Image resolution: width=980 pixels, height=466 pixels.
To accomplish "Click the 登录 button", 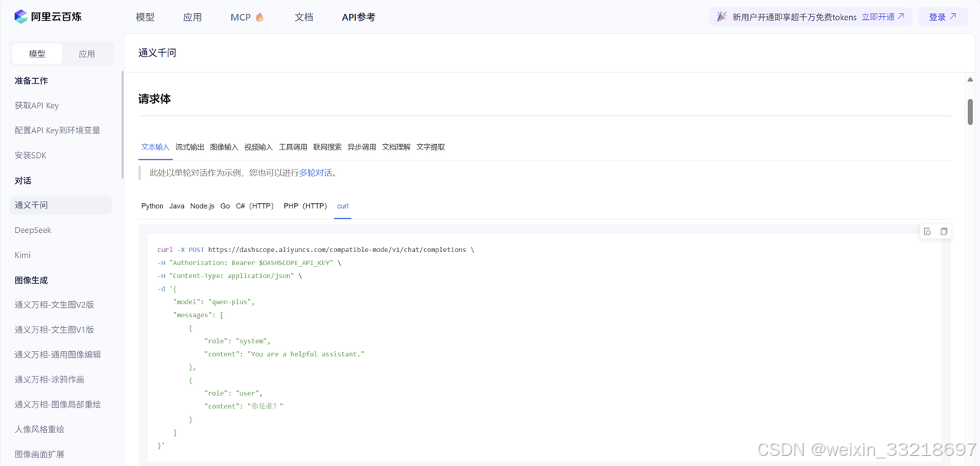I will click(x=942, y=17).
